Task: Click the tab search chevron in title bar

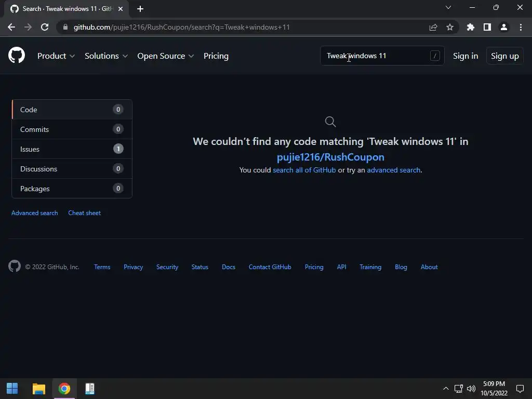Action: click(448, 7)
